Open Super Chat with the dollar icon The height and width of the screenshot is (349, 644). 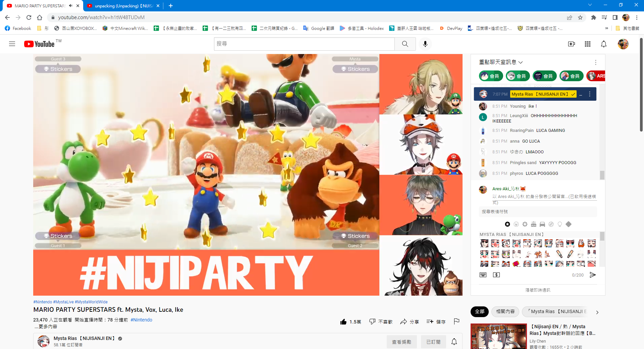[x=496, y=275]
